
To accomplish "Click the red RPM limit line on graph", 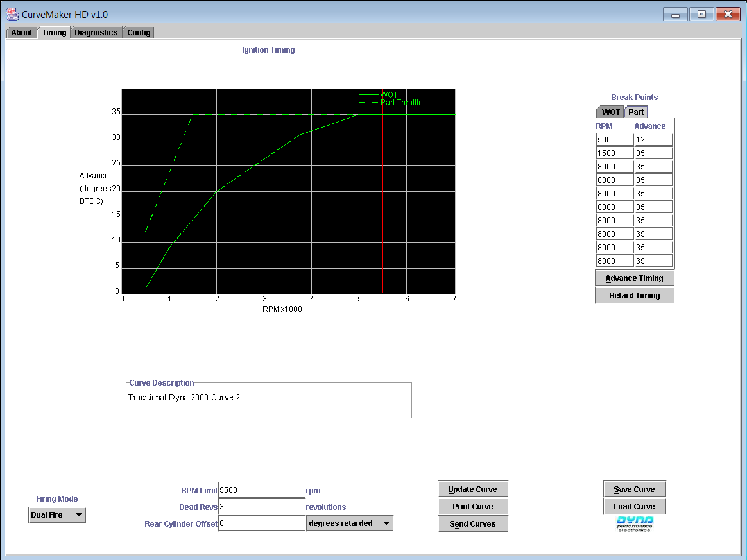I will [x=383, y=205].
